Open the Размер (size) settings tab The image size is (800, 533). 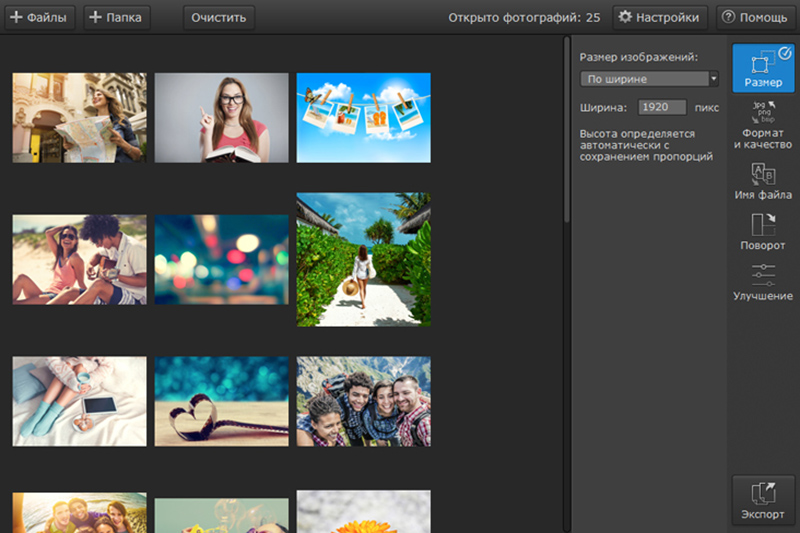763,68
